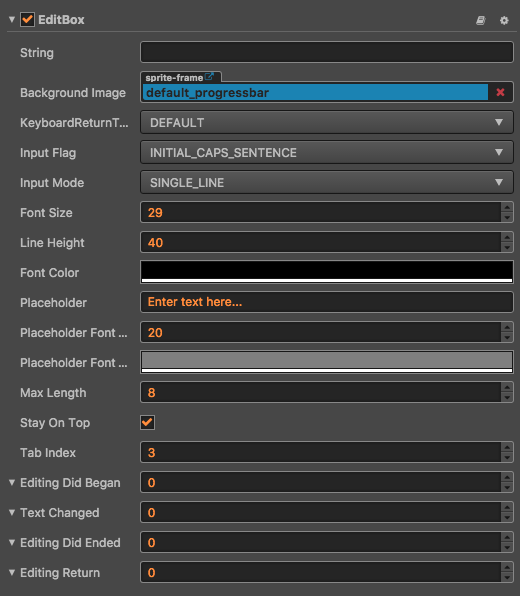Pick the black Font Color swatch
520x596 pixels.
(x=327, y=272)
